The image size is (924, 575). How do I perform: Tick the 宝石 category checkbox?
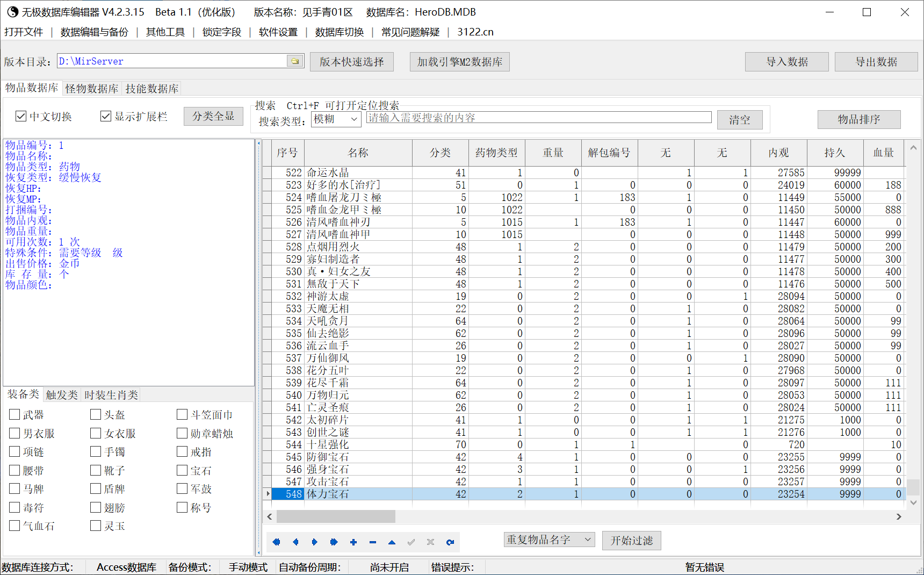pyautogui.click(x=182, y=470)
